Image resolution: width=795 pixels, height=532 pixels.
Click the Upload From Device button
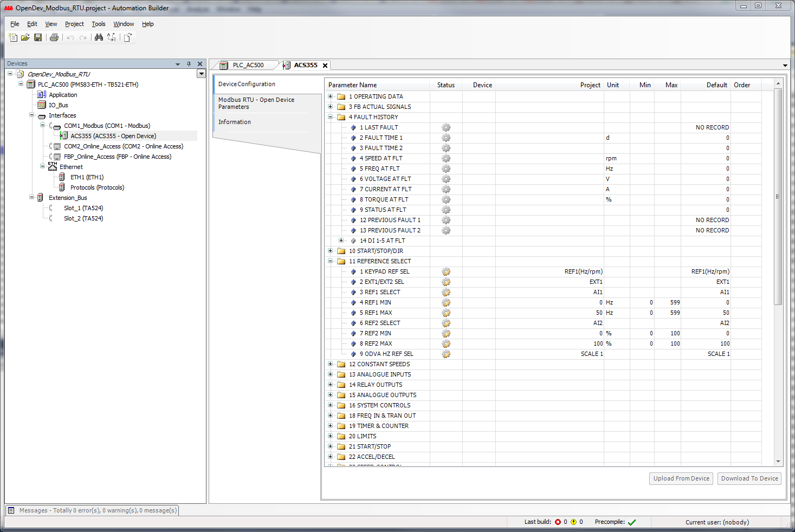pyautogui.click(x=681, y=478)
